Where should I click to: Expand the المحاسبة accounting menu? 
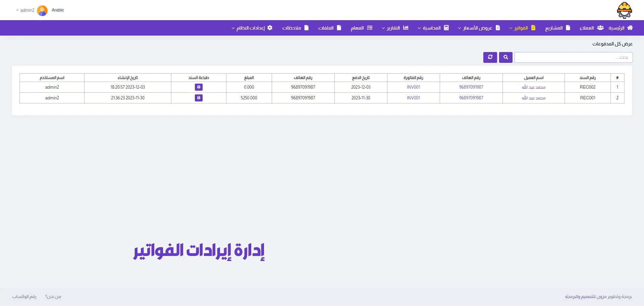click(433, 28)
